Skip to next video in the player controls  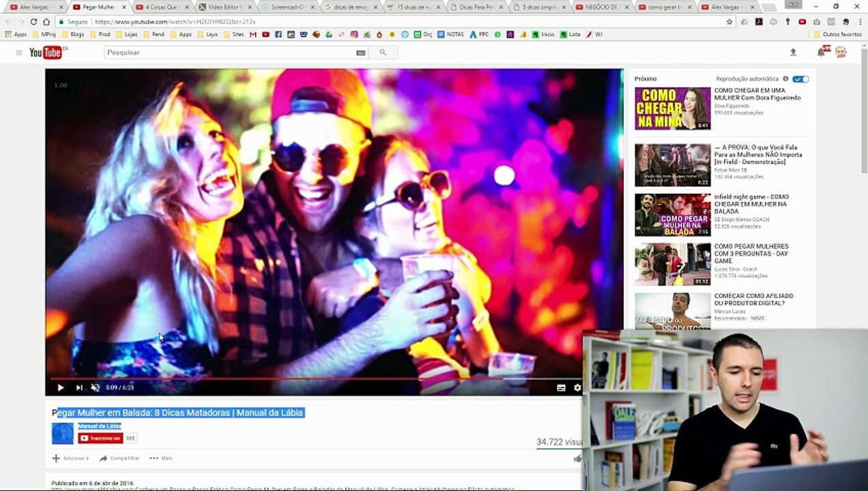(x=78, y=387)
